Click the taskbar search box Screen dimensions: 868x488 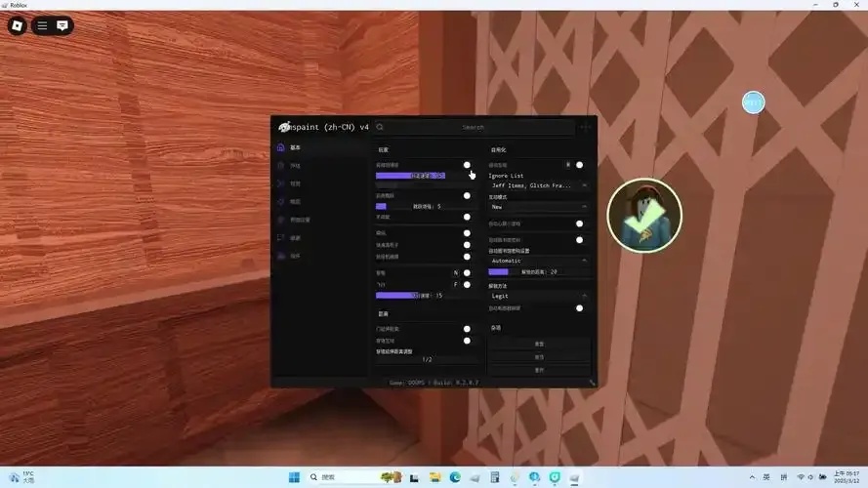pyautogui.click(x=354, y=477)
